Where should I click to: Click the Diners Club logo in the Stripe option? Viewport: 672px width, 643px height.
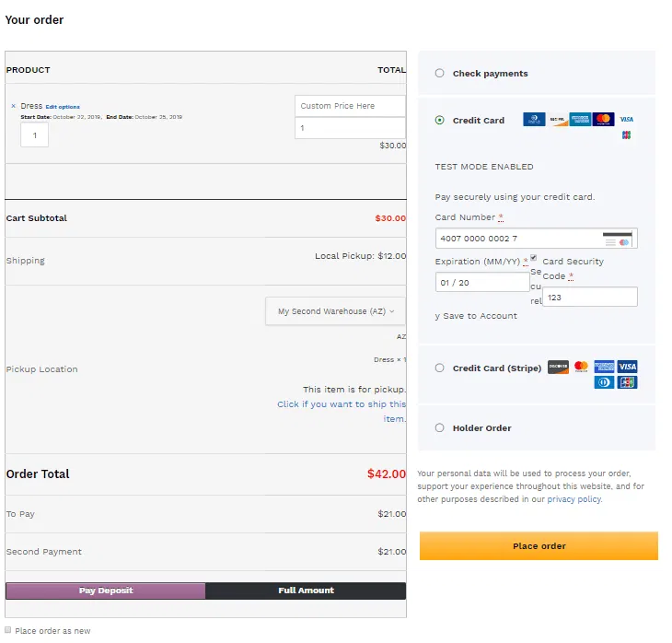(604, 382)
